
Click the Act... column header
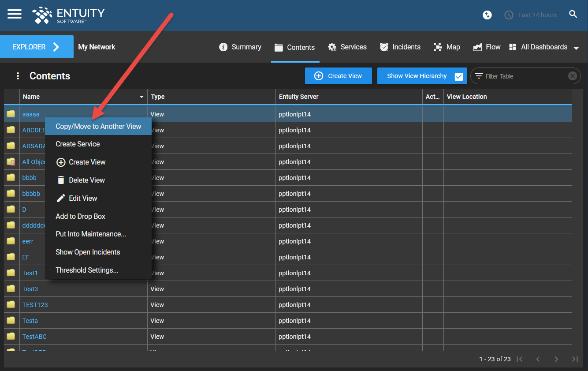coord(433,97)
